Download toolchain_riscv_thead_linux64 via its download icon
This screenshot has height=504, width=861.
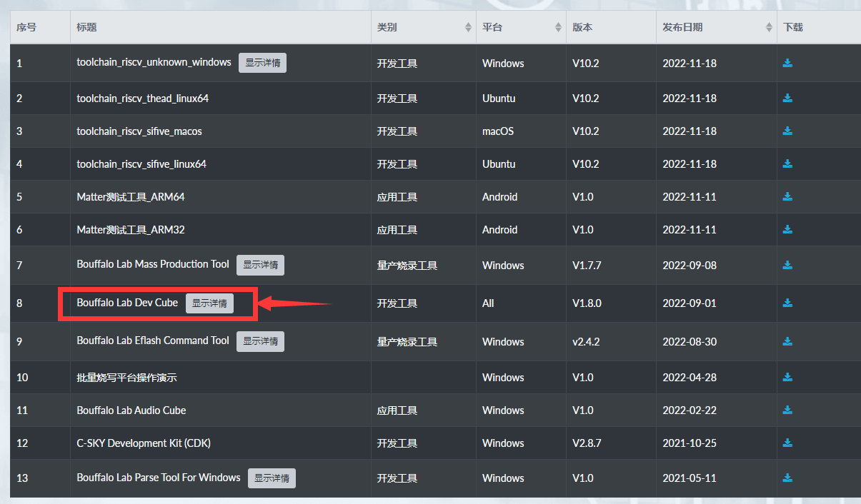(787, 98)
